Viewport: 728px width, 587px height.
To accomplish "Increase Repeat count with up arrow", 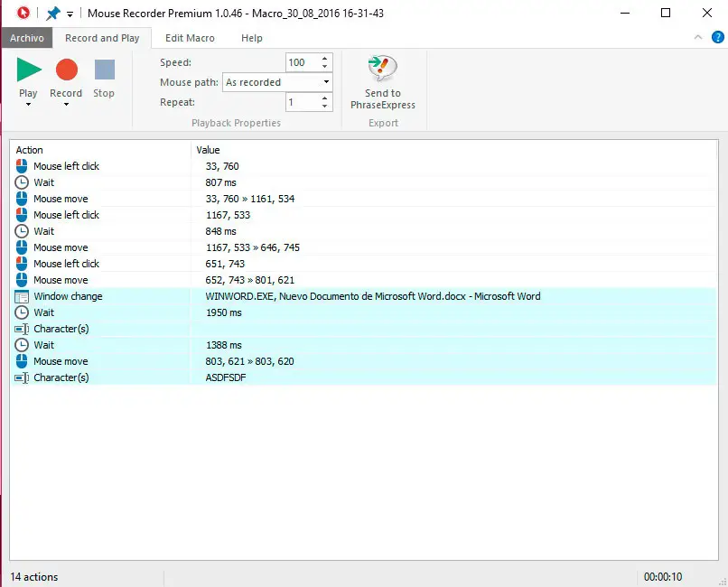I will tap(324, 98).
